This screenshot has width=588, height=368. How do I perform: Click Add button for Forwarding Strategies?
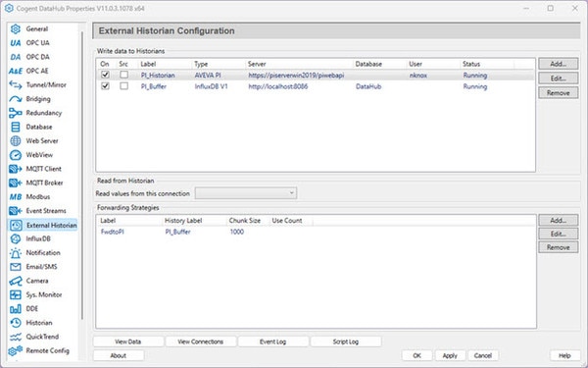point(559,221)
